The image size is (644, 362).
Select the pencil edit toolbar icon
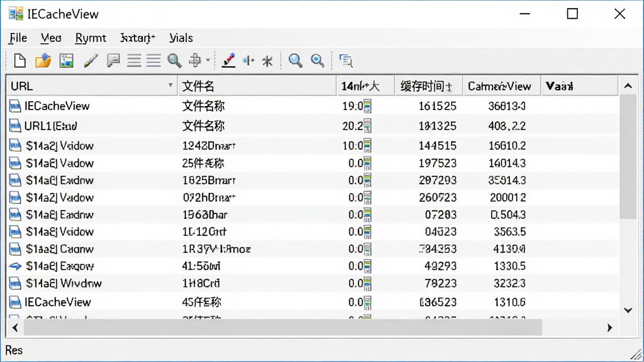tap(91, 61)
